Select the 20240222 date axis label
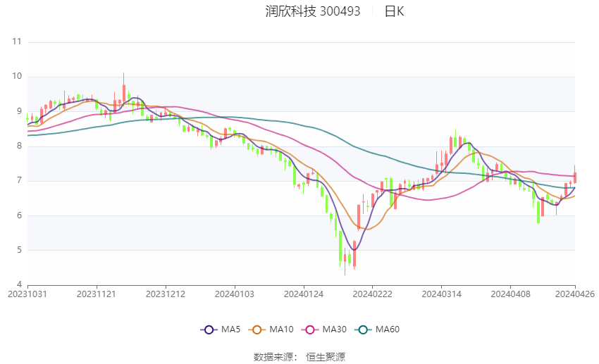This screenshot has width=599, height=364. click(371, 294)
